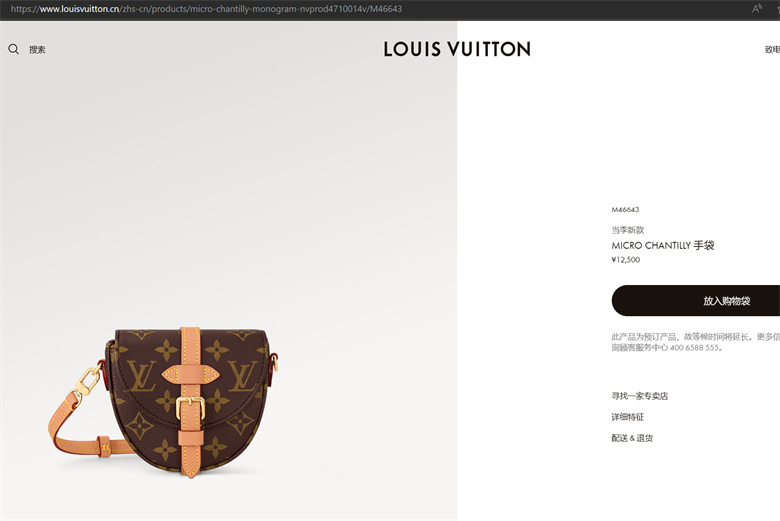Screen dimensions: 780x521
Task: Click the 当季新款 new season label
Action: point(628,230)
